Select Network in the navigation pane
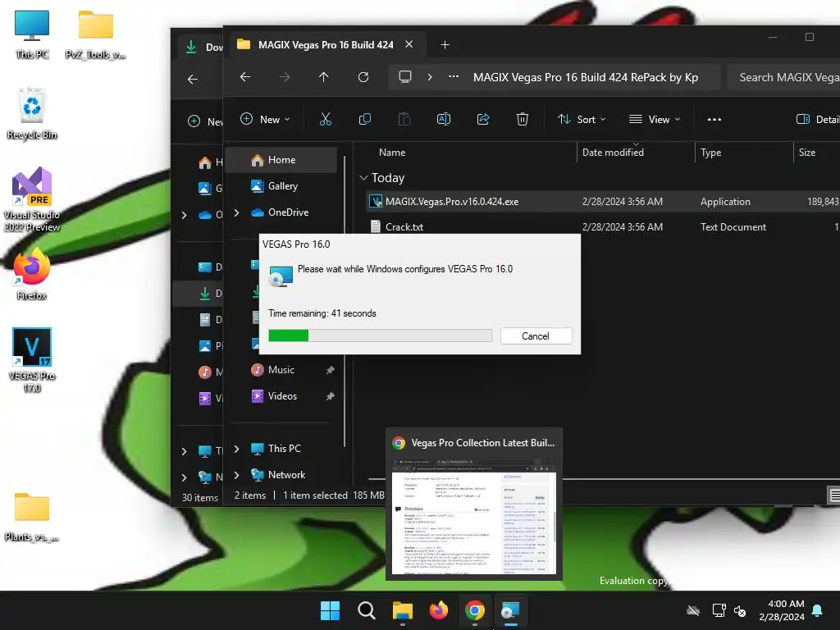 pyautogui.click(x=281, y=475)
